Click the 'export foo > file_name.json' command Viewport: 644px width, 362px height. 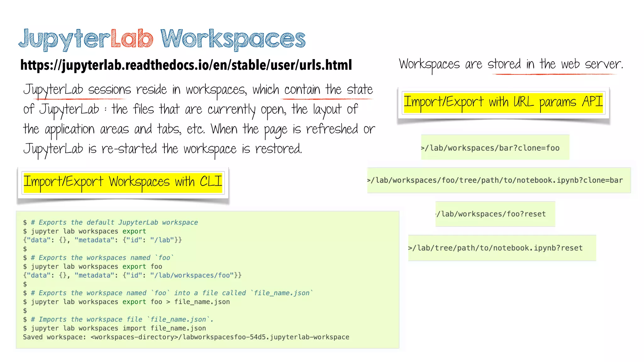[x=126, y=301]
